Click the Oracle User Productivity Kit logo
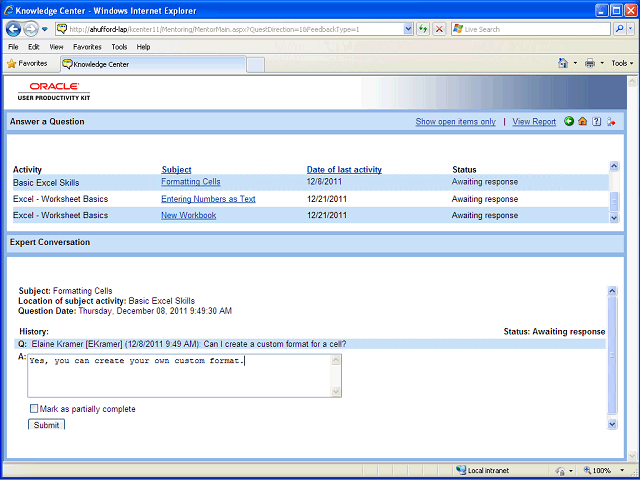Image resolution: width=640 pixels, height=480 pixels. pyautogui.click(x=54, y=92)
